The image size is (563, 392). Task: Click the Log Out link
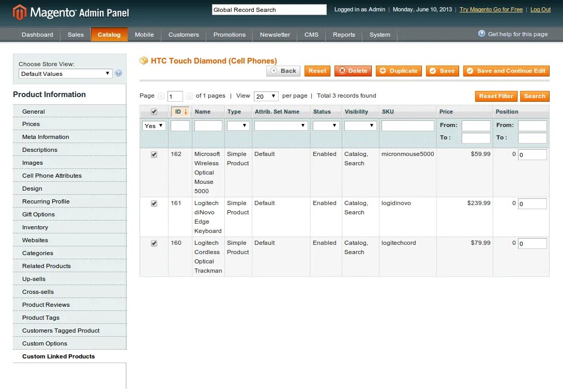(x=540, y=9)
